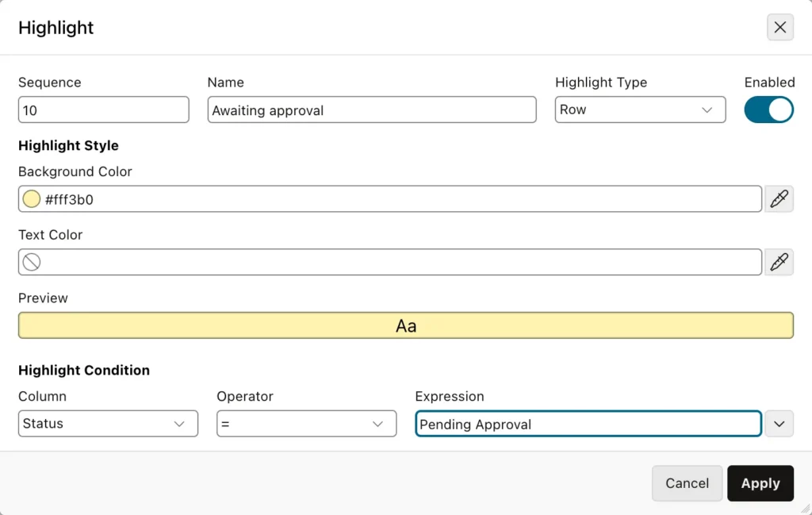The height and width of the screenshot is (515, 812).
Task: Click the empty Text Color swatch
Action: point(32,262)
